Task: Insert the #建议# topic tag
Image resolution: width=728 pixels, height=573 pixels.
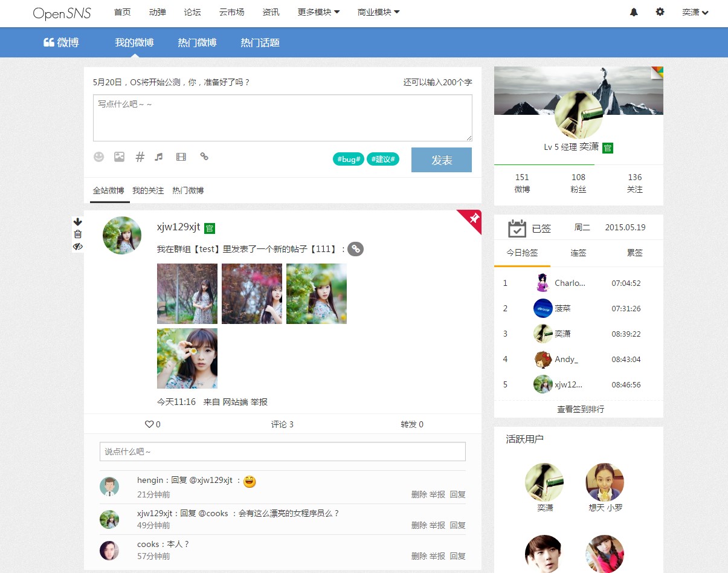Action: [383, 160]
